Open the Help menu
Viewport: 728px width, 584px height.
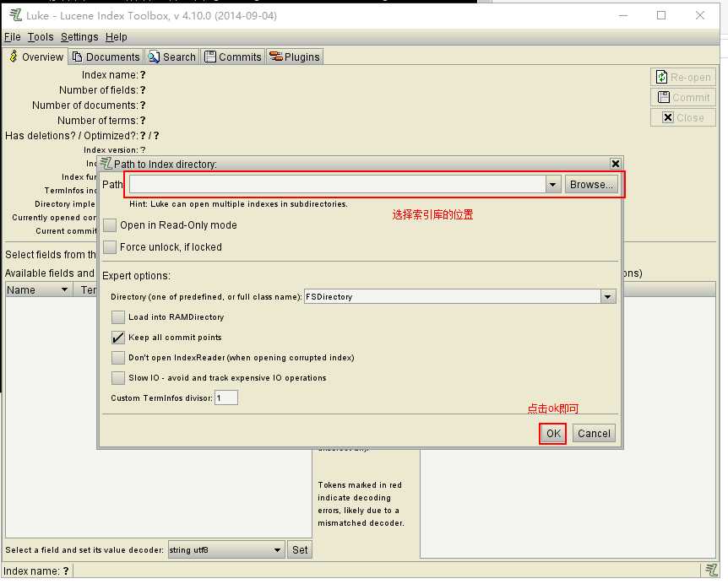(116, 36)
